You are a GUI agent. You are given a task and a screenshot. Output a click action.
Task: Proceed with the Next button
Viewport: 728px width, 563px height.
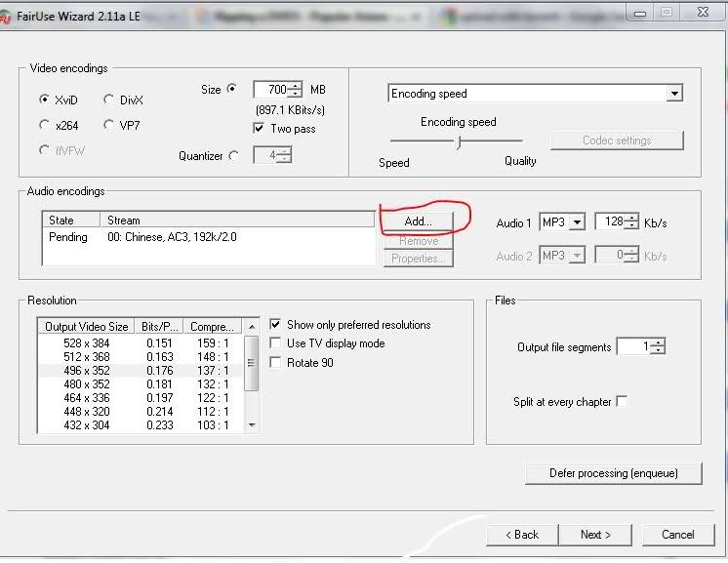point(595,535)
